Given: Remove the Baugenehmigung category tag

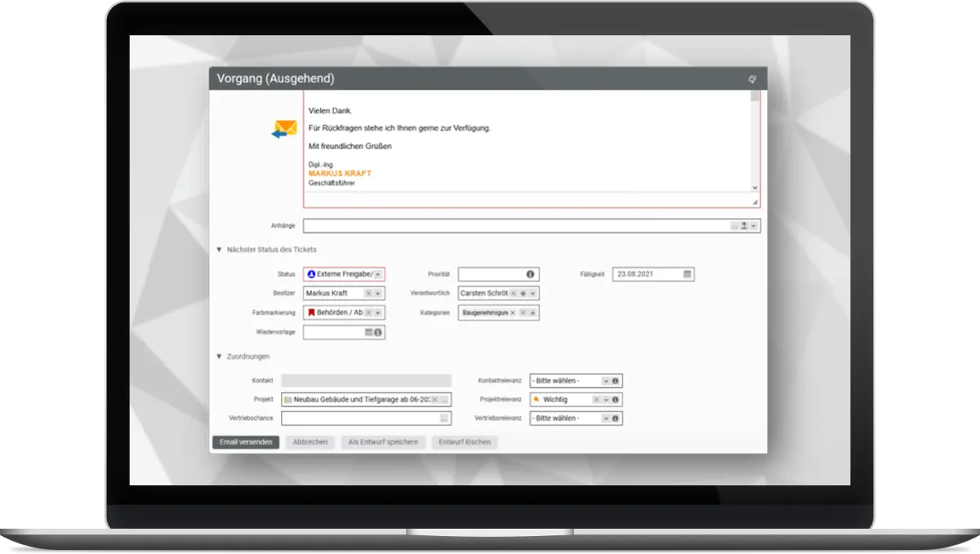Looking at the screenshot, I should click(513, 313).
